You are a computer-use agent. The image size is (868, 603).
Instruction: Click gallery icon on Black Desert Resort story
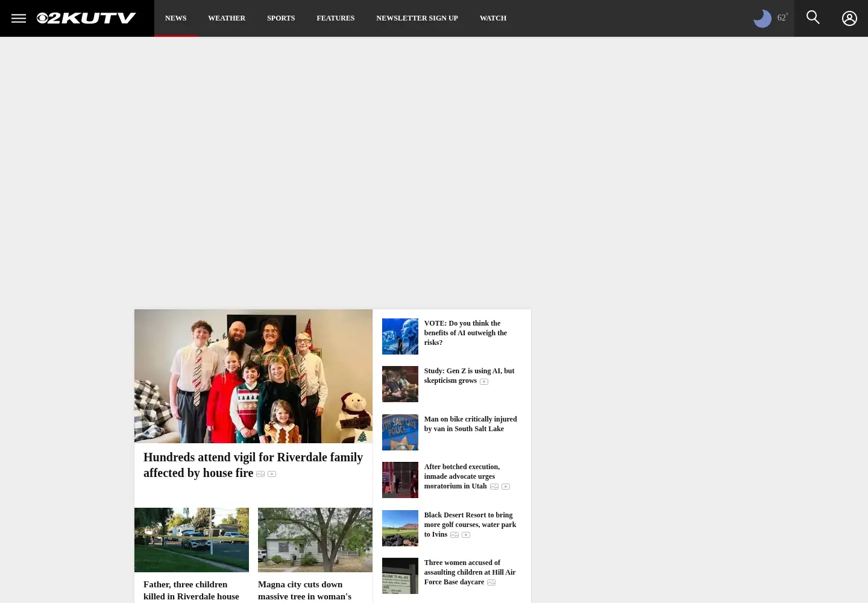tap(454, 535)
